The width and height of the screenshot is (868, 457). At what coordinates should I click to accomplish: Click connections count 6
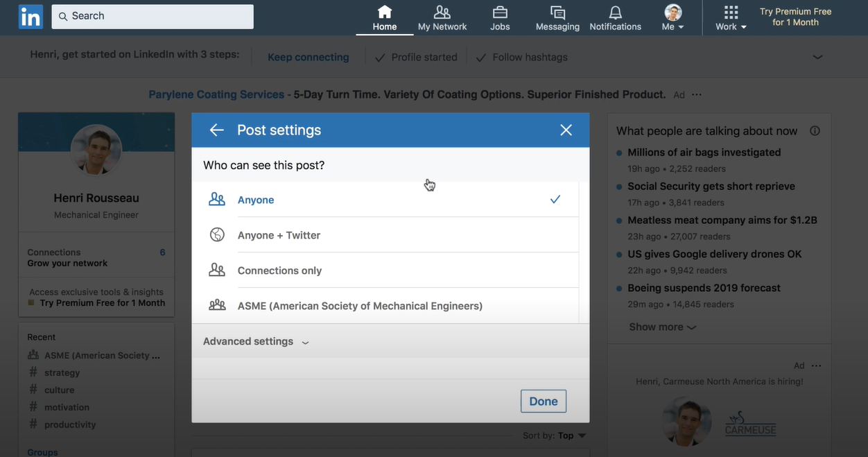point(162,252)
